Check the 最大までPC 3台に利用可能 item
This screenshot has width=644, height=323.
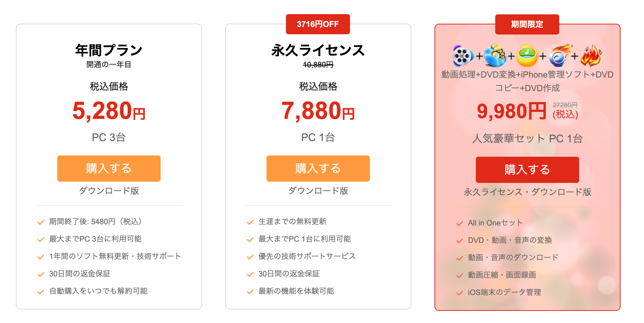pos(40,239)
